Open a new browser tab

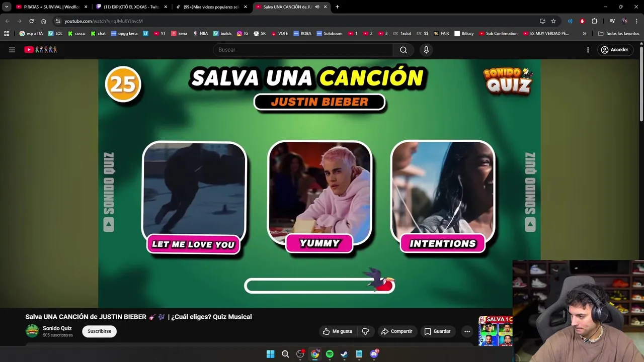coord(337,7)
